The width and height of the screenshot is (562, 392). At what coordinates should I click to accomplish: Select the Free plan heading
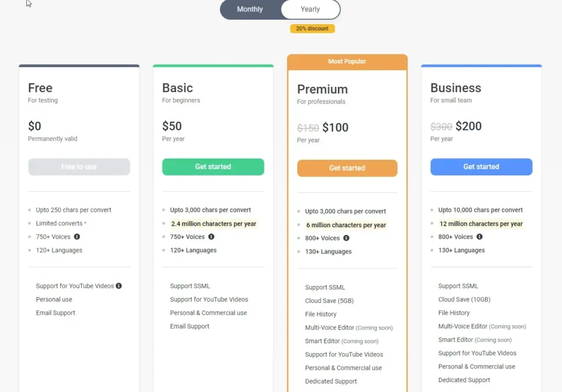click(x=40, y=88)
